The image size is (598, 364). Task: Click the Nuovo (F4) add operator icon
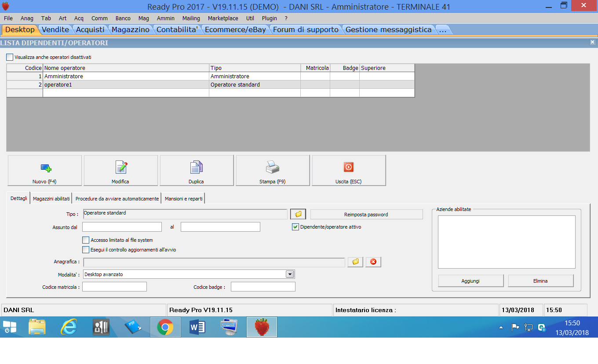[x=46, y=167]
